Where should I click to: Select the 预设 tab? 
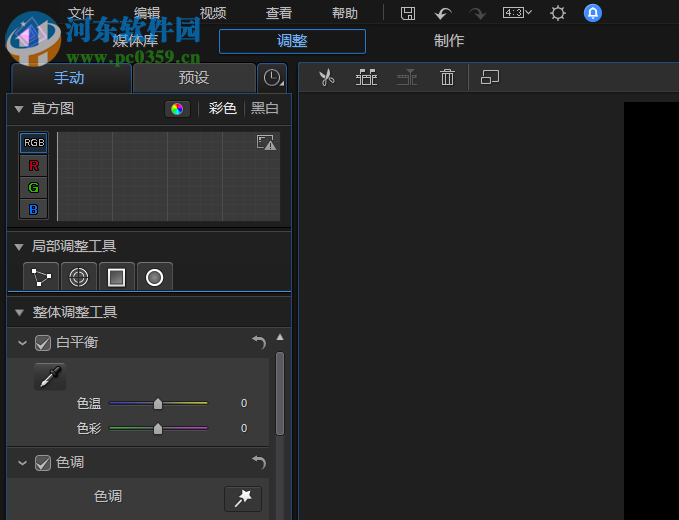tap(194, 78)
